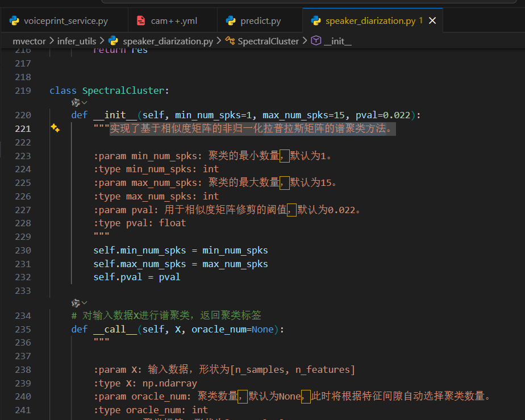Click 'self.min_num_spks = min_num_spks' line
525x420 pixels.
click(x=181, y=251)
